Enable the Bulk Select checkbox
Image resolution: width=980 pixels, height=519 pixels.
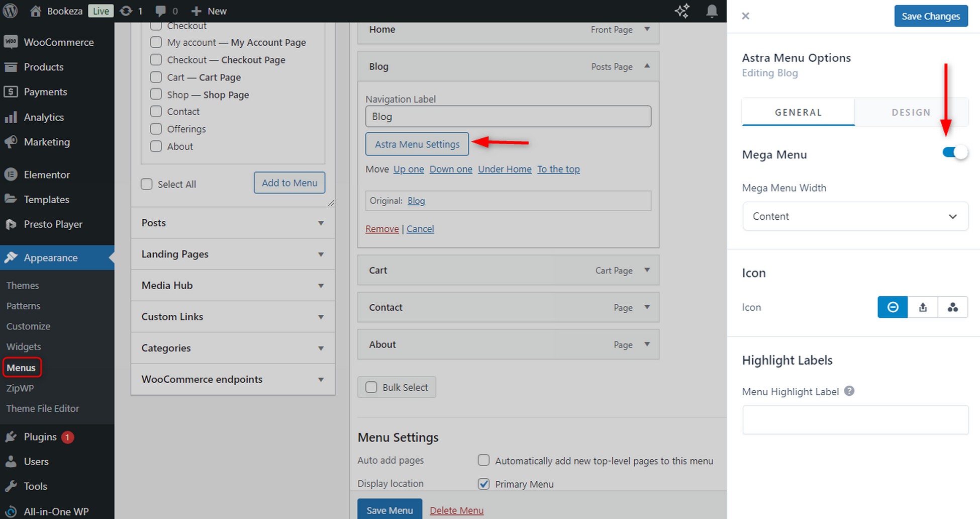pyautogui.click(x=371, y=387)
